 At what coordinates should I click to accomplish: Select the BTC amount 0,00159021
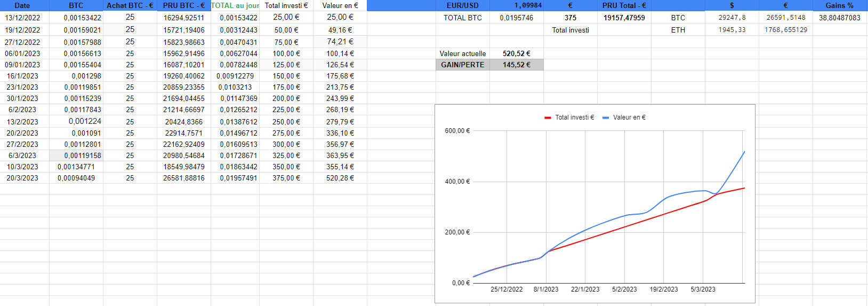pyautogui.click(x=76, y=30)
